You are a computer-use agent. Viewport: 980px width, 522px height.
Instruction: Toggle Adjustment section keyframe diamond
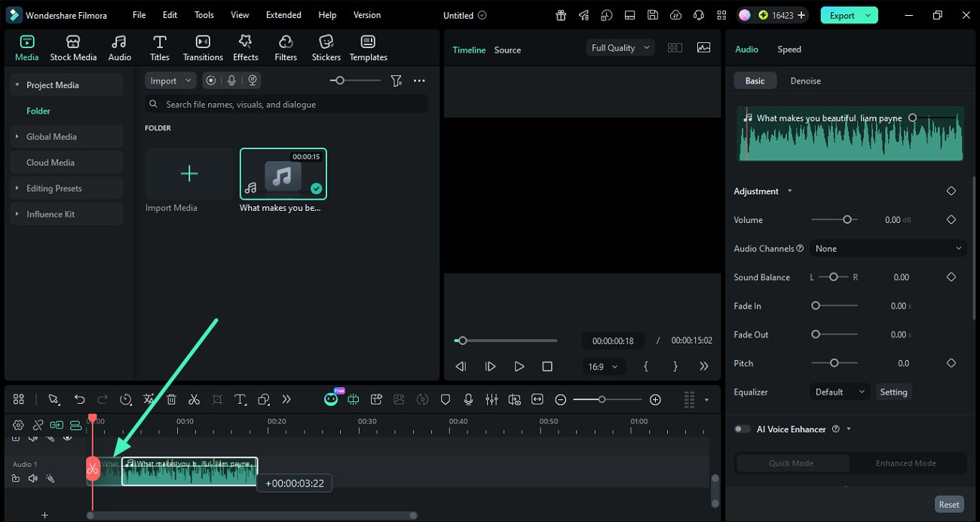(x=951, y=191)
